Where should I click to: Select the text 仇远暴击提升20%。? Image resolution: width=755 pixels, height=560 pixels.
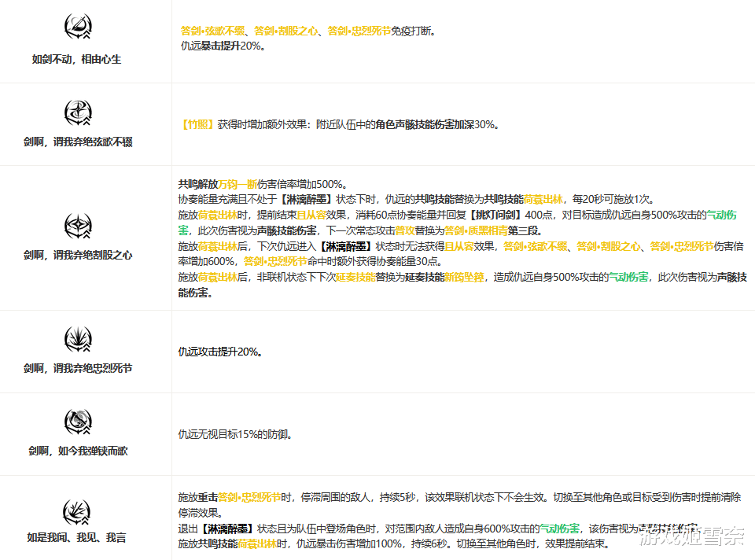tap(223, 46)
